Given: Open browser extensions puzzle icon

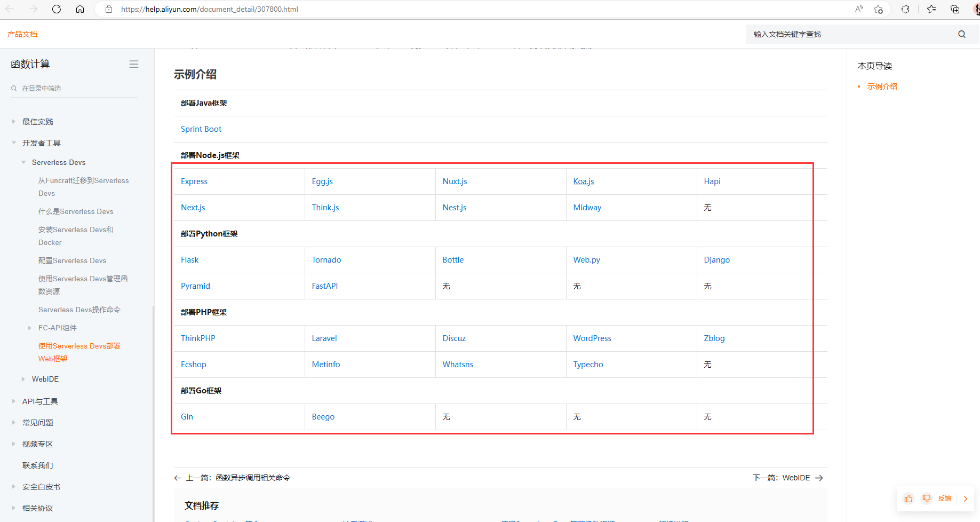Looking at the screenshot, I should (905, 9).
